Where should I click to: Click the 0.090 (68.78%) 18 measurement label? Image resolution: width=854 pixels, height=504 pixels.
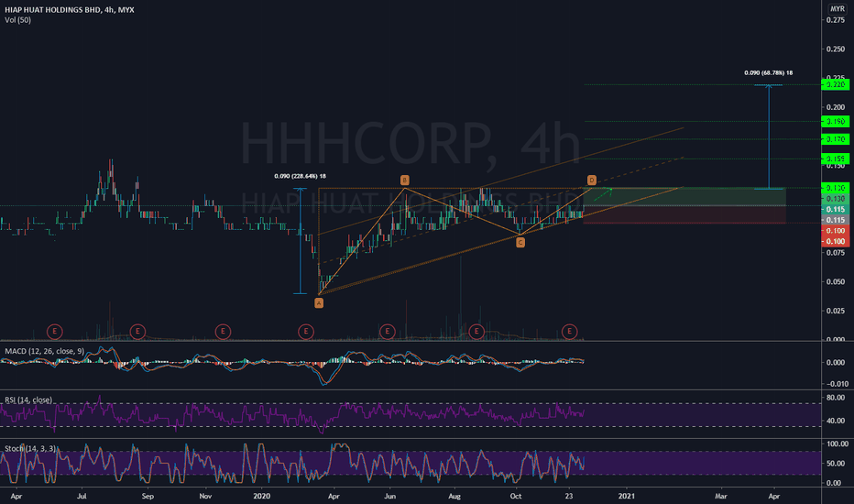pyautogui.click(x=769, y=72)
